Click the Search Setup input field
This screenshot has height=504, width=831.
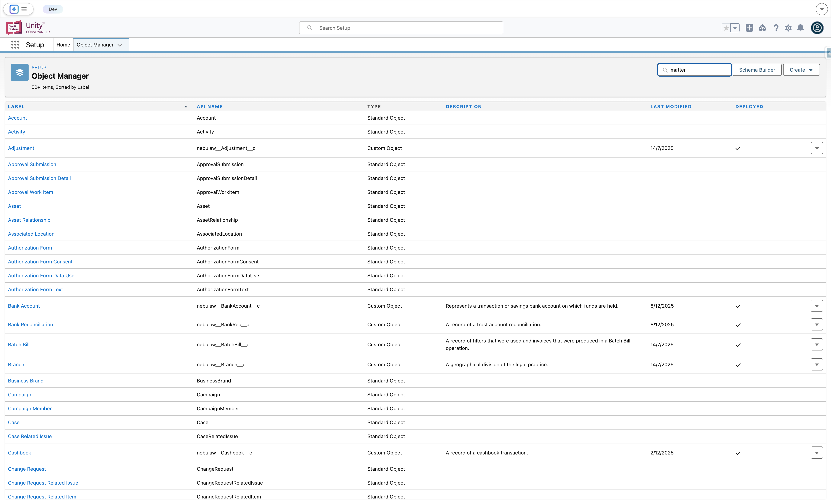tap(401, 28)
